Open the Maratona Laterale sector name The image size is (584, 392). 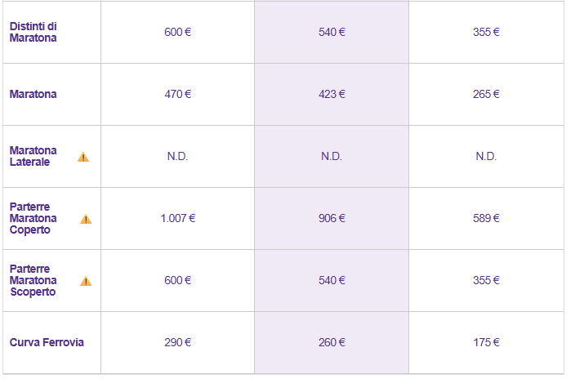(x=33, y=156)
